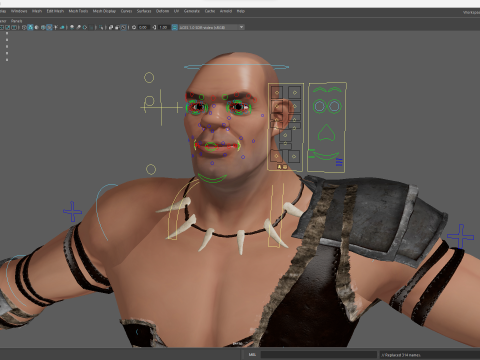Click the MEL command line input field

tap(319, 355)
